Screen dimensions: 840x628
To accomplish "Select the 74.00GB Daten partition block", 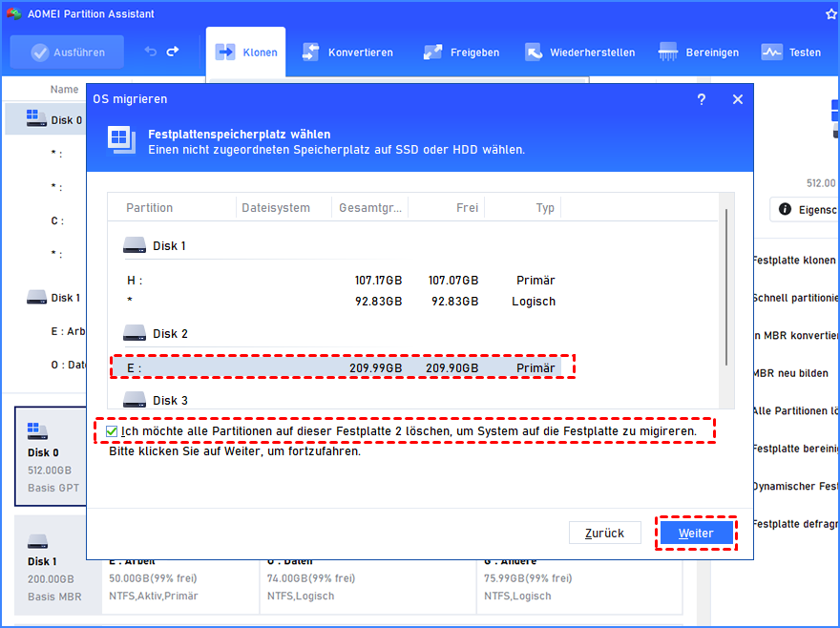I will [x=368, y=587].
